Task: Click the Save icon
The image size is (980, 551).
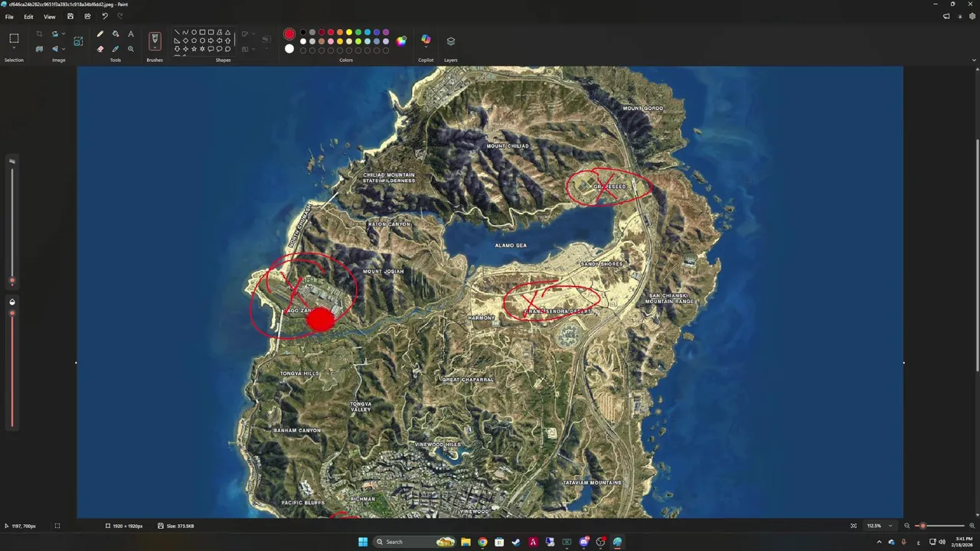Action: 70,16
